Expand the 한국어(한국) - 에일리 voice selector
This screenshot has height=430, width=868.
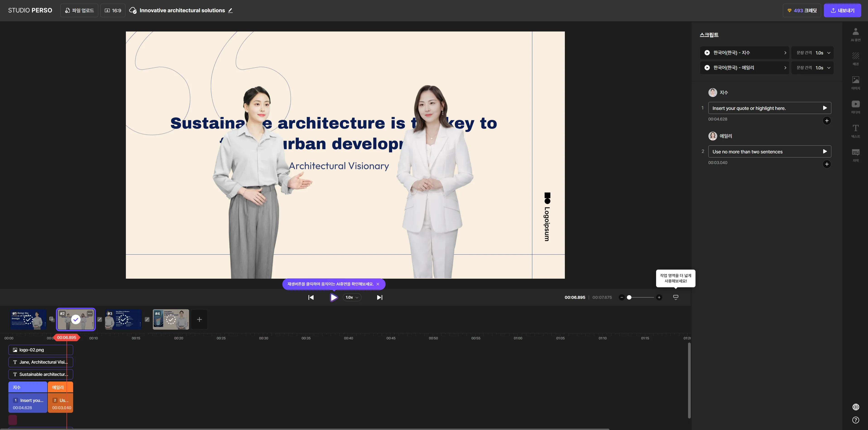[744, 68]
